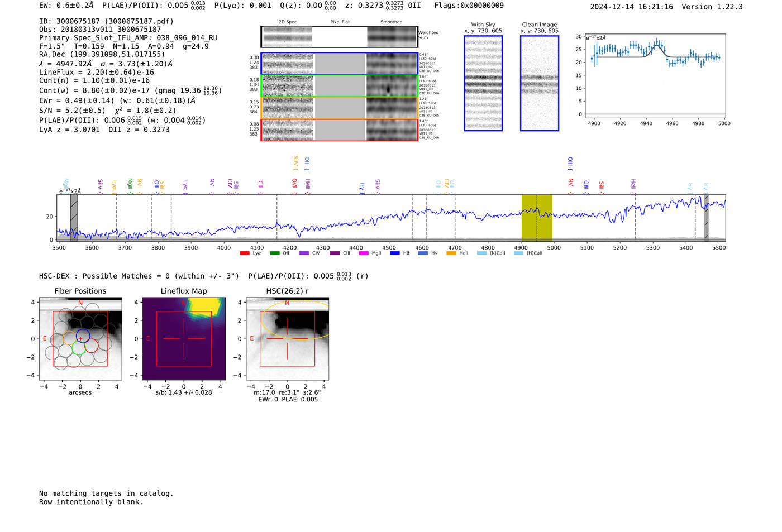782x532 pixels.
Task: Click the red Lyα legend swatch
Action: [x=244, y=253]
